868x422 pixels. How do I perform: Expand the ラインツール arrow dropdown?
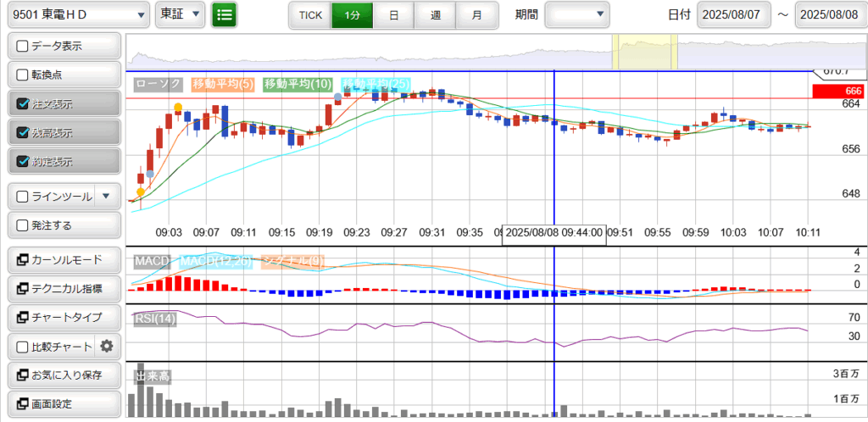point(106,197)
